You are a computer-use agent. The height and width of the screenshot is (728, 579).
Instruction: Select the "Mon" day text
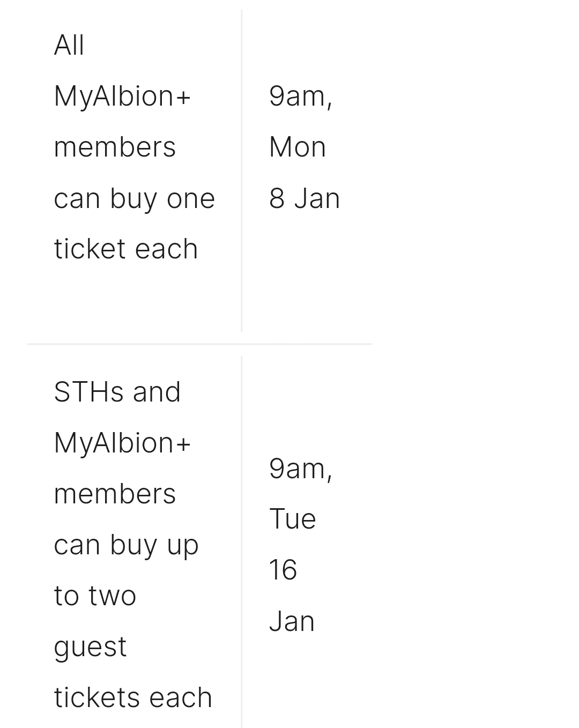[298, 147]
